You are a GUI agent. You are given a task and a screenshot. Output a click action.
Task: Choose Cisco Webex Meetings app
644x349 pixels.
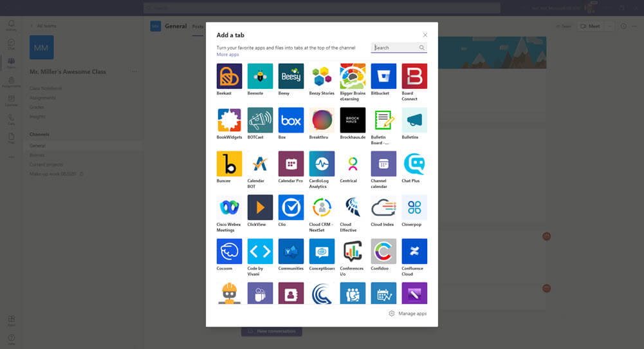(x=229, y=207)
